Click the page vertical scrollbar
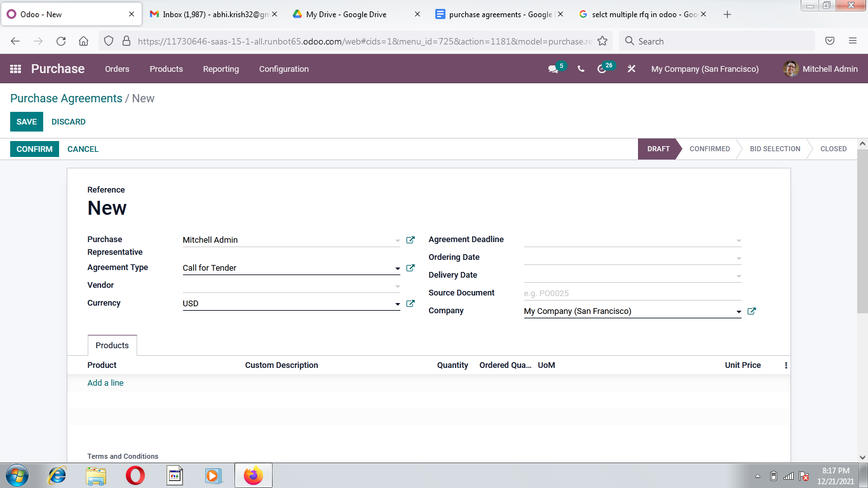This screenshot has width=868, height=488. (x=862, y=231)
